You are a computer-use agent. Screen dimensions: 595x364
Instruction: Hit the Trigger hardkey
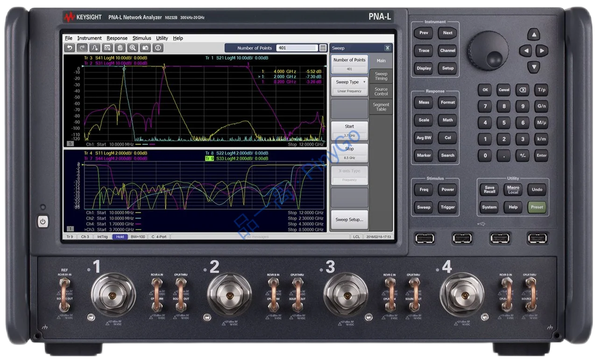[x=447, y=207]
